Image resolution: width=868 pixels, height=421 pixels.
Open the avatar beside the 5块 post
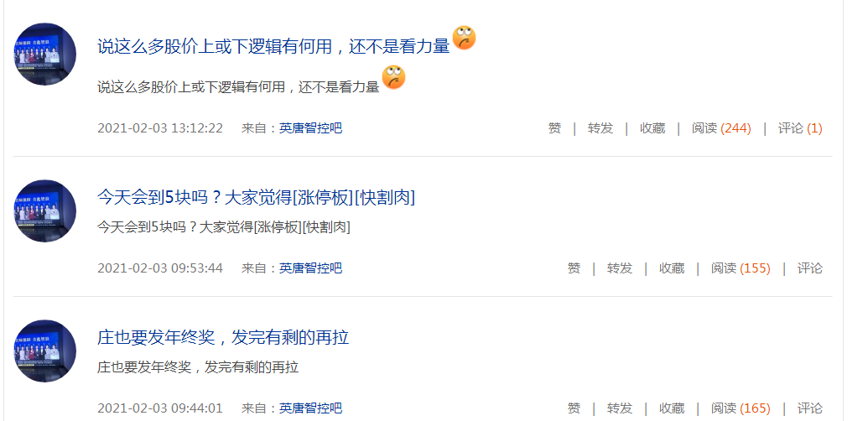click(44, 210)
